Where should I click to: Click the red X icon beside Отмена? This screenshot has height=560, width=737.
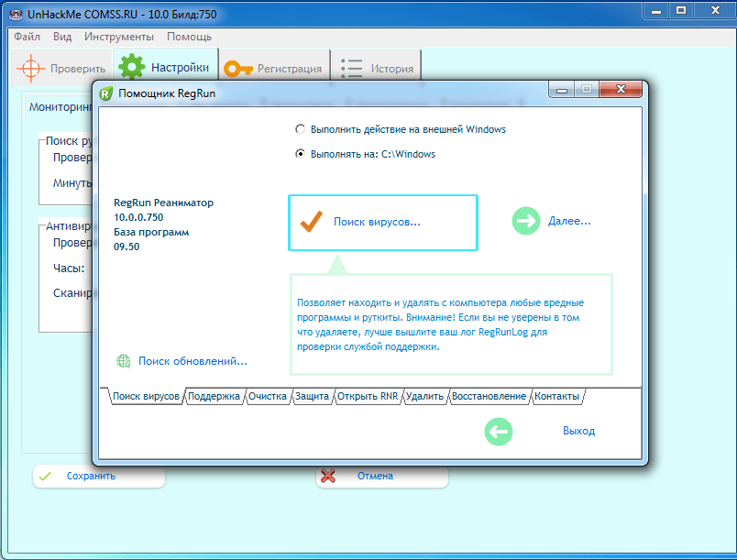tap(327, 476)
